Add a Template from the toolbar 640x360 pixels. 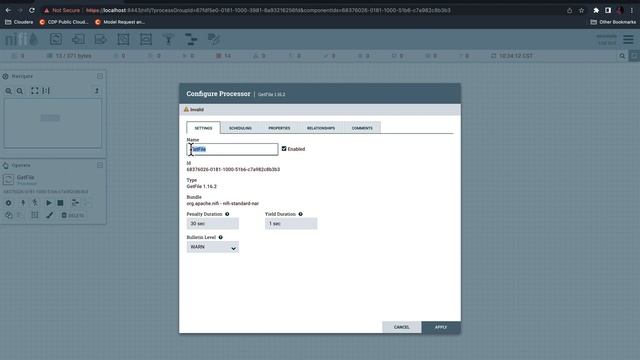(x=191, y=39)
